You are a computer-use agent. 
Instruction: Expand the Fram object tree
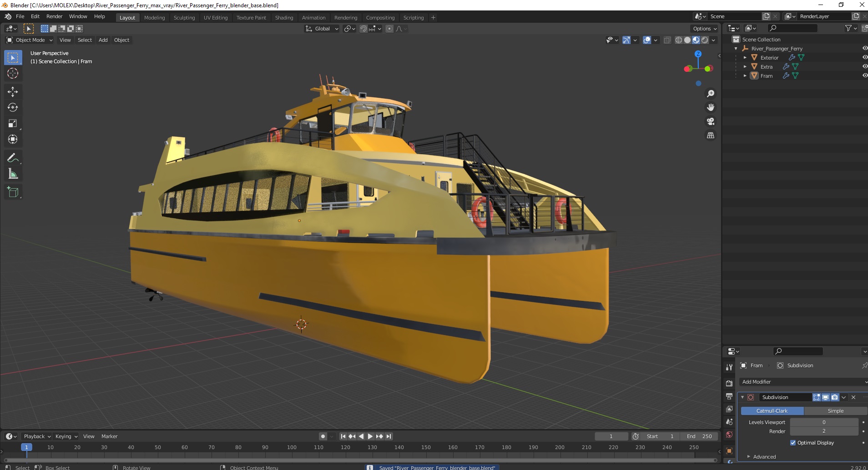(x=745, y=76)
